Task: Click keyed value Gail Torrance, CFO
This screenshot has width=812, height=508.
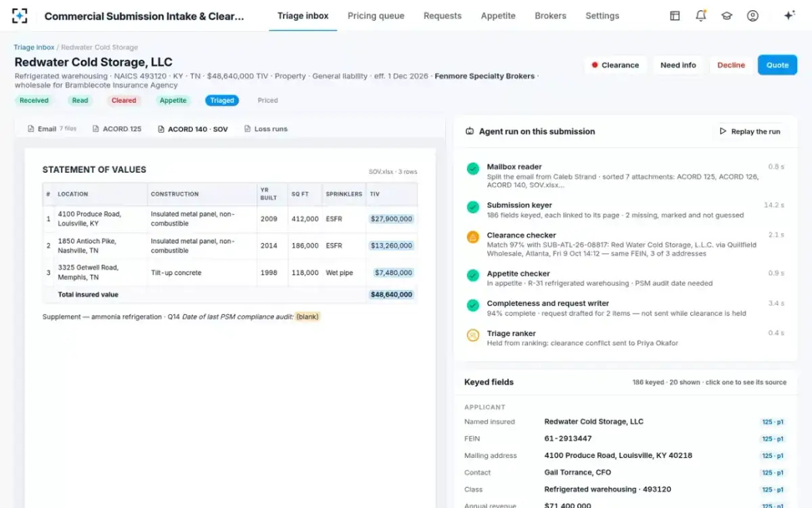Action: click(578, 473)
